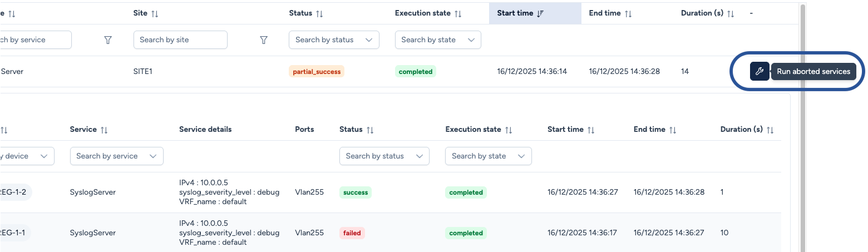Open top Search by state dropdown

(438, 40)
